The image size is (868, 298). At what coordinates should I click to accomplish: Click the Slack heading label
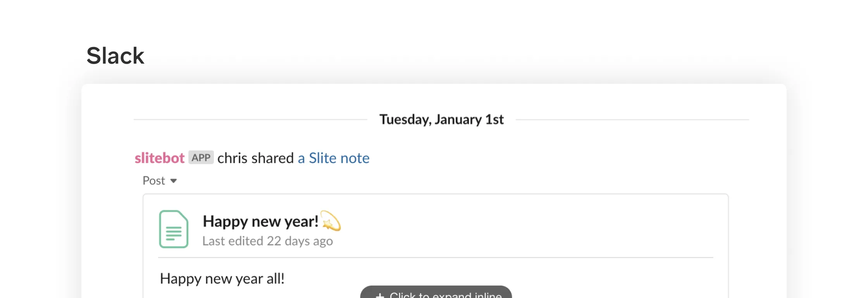115,55
